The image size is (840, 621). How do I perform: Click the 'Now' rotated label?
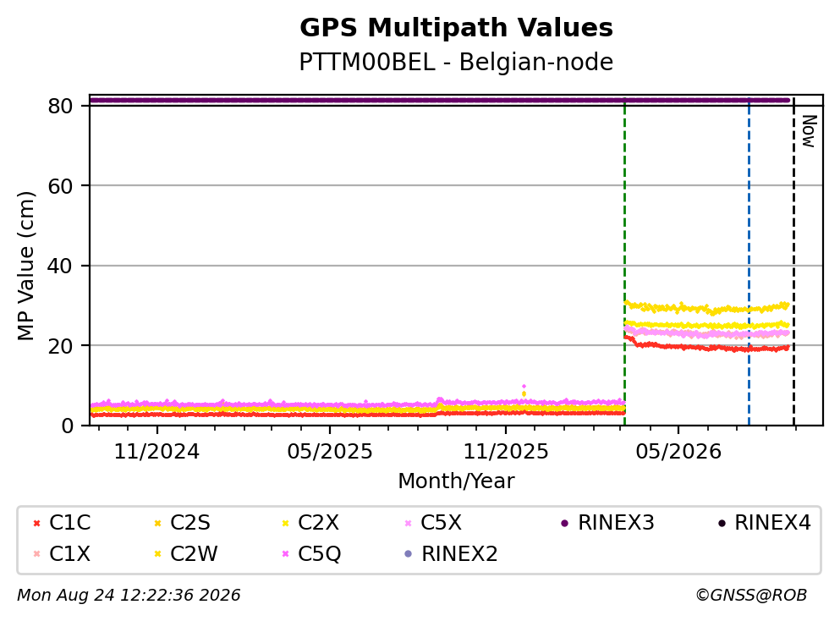tap(809, 131)
